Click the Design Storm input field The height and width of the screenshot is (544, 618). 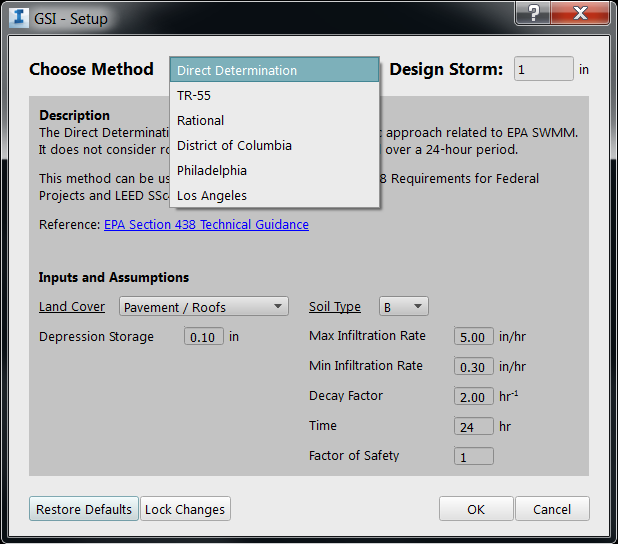click(x=544, y=69)
